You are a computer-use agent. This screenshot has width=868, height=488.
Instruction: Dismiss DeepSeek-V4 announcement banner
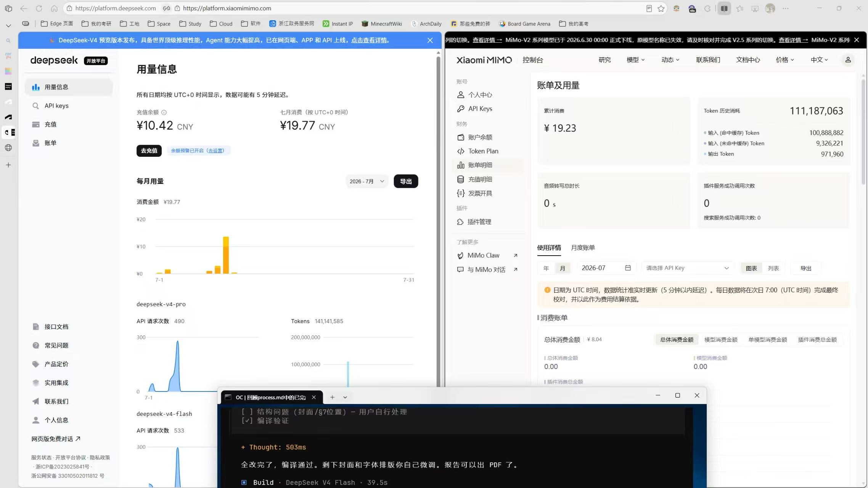pos(430,40)
